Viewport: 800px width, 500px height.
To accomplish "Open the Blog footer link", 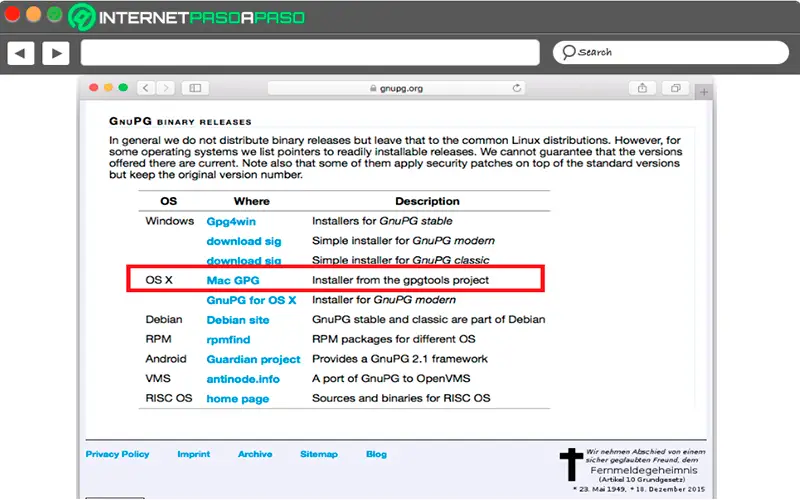I will pos(377,454).
